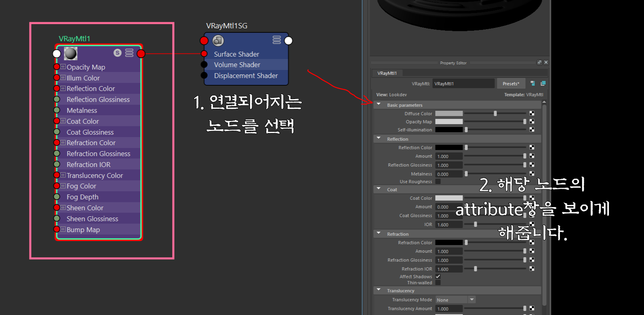Click Reflection Color checker map button
Viewport: 644px width, 315px height.
[x=532, y=147]
